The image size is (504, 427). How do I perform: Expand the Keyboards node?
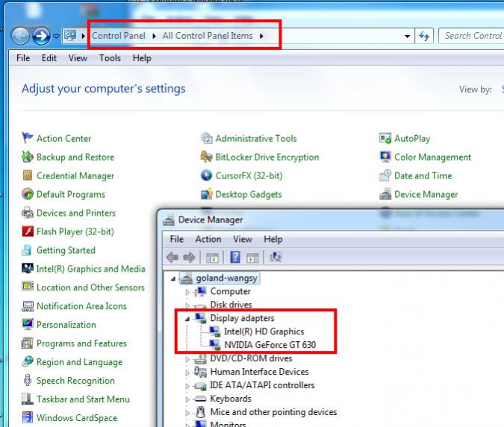coord(187,399)
